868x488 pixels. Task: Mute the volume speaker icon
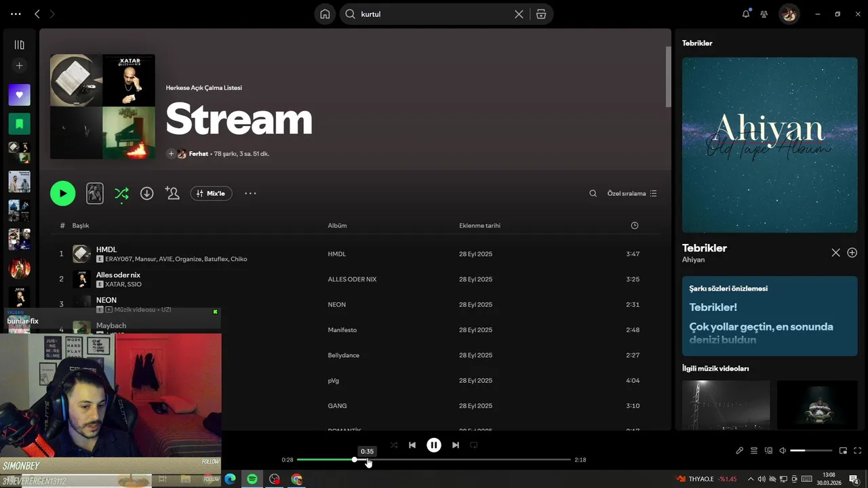tap(783, 451)
